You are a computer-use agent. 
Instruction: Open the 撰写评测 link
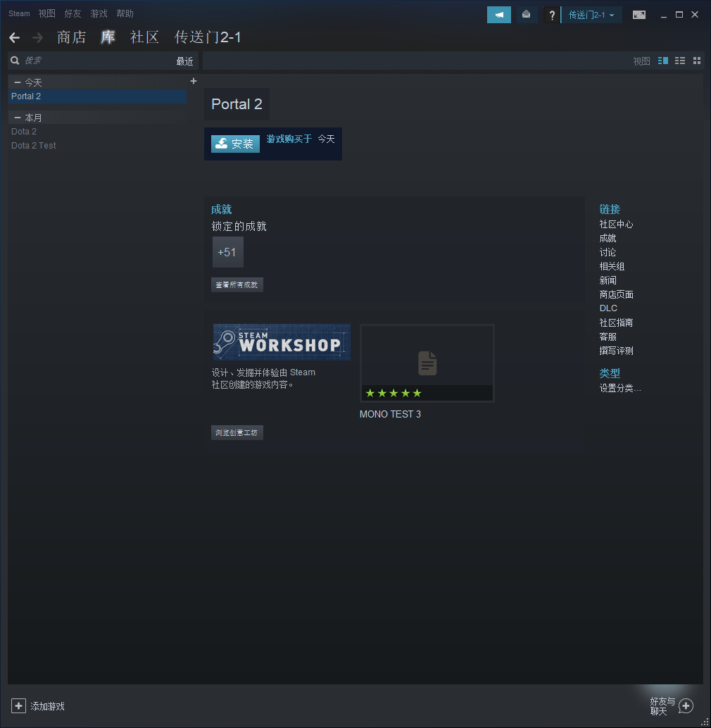click(617, 351)
